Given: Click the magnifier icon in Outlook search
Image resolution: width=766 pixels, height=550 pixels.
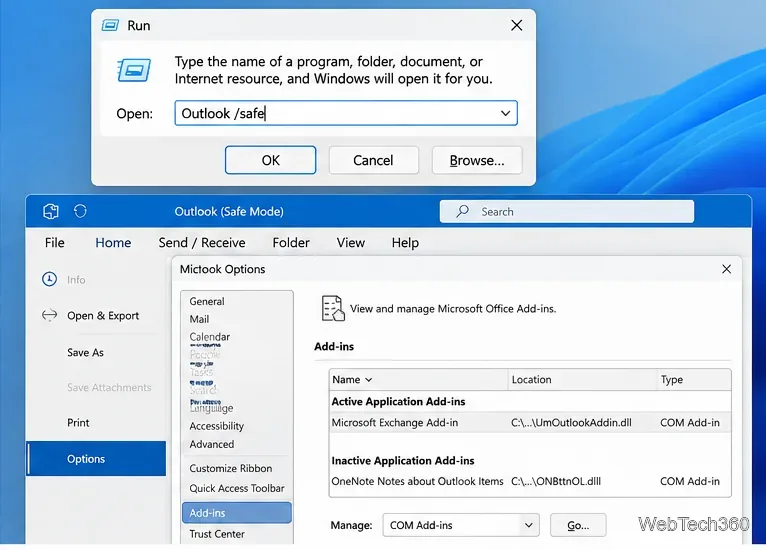Looking at the screenshot, I should coord(462,211).
